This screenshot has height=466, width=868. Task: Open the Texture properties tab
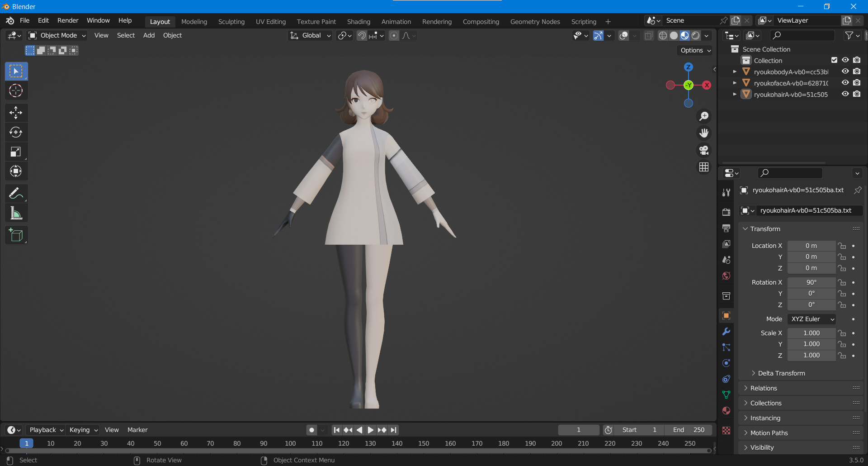pyautogui.click(x=726, y=430)
